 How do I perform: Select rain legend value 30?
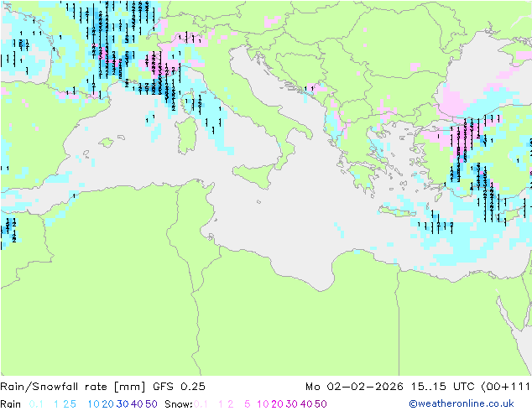tap(123, 404)
